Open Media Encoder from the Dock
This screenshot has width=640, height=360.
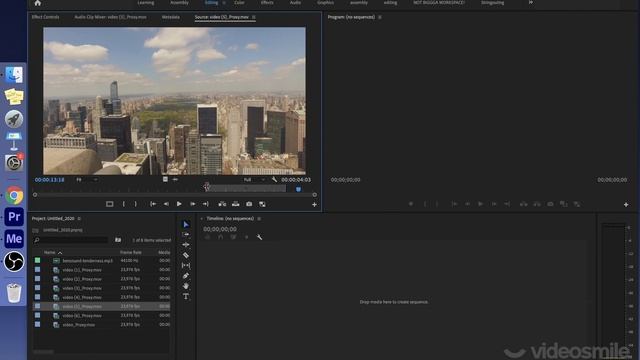14,238
